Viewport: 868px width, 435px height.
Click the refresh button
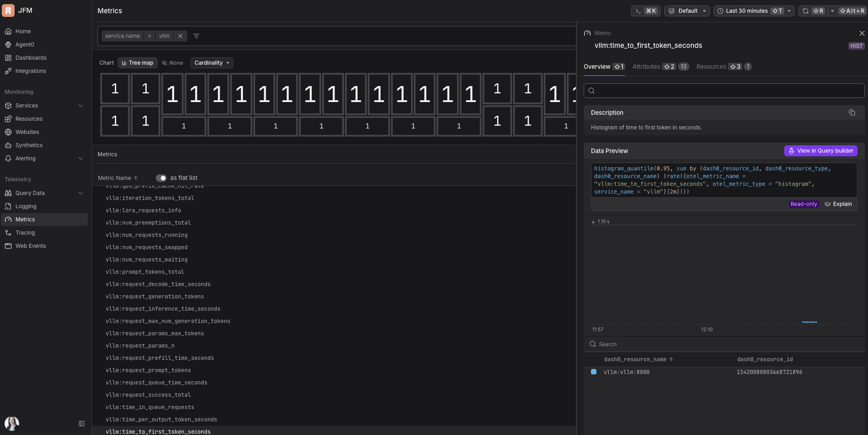pyautogui.click(x=813, y=11)
